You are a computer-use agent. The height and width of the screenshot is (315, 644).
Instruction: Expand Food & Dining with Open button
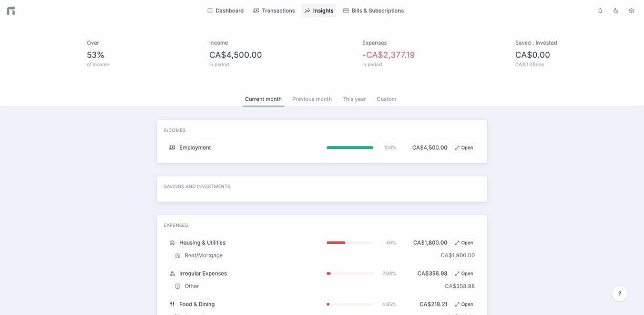[464, 304]
